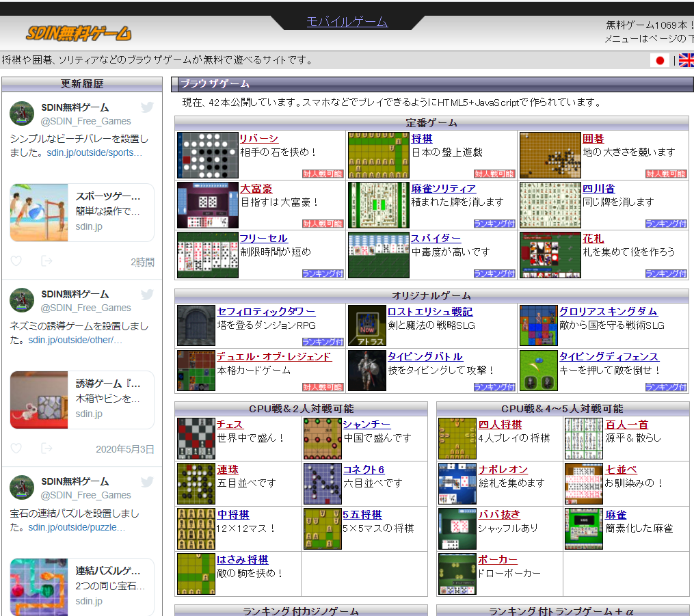Click the mahjong table thumbnail for 麻雀
694x616 pixels.
coord(584,528)
